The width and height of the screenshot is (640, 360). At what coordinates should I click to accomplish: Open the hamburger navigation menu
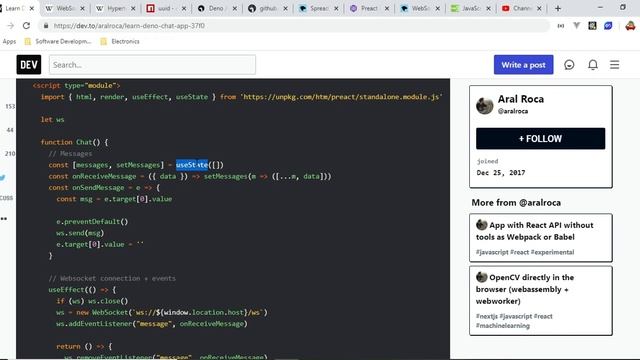pos(614,64)
